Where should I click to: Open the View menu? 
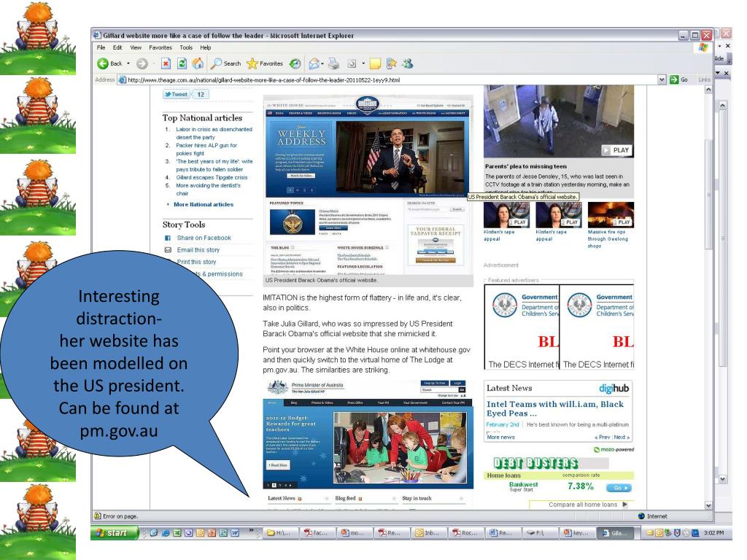(136, 47)
